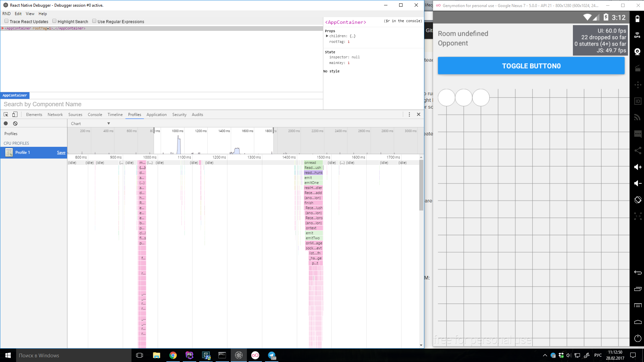Enable Trace React Updates checkbox
The image size is (644, 362).
(6, 21)
